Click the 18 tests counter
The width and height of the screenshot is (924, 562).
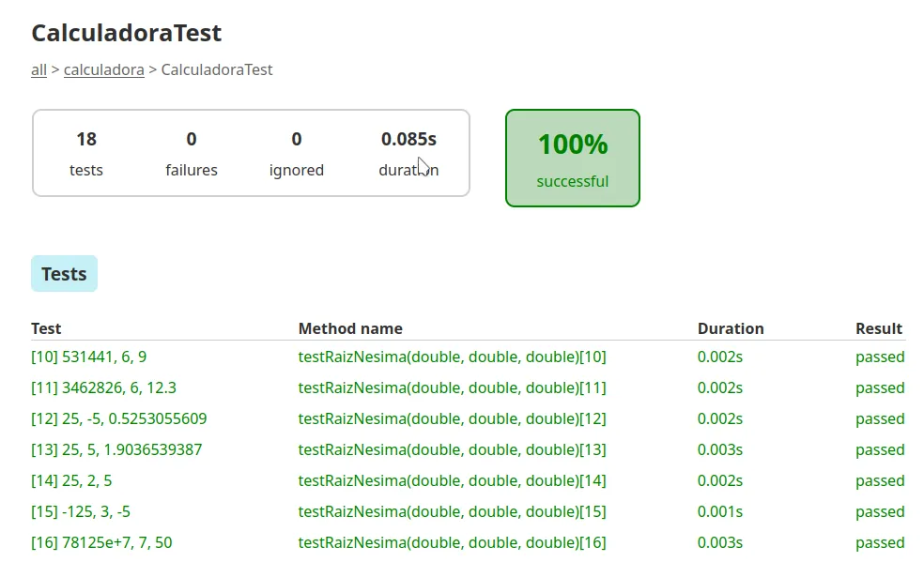pyautogui.click(x=86, y=154)
